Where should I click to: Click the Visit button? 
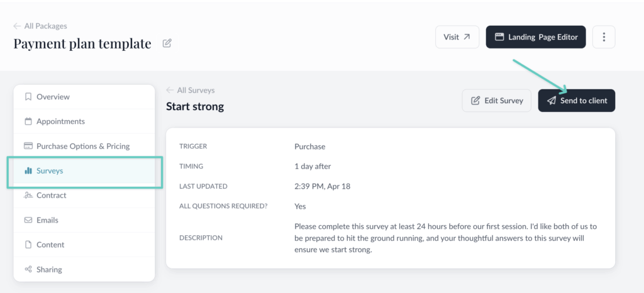click(x=457, y=37)
